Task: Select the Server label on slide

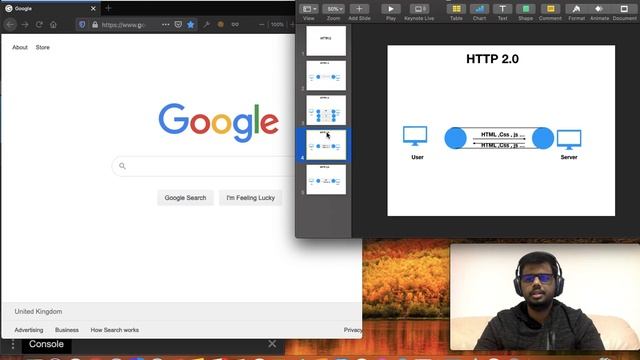Action: pos(569,157)
